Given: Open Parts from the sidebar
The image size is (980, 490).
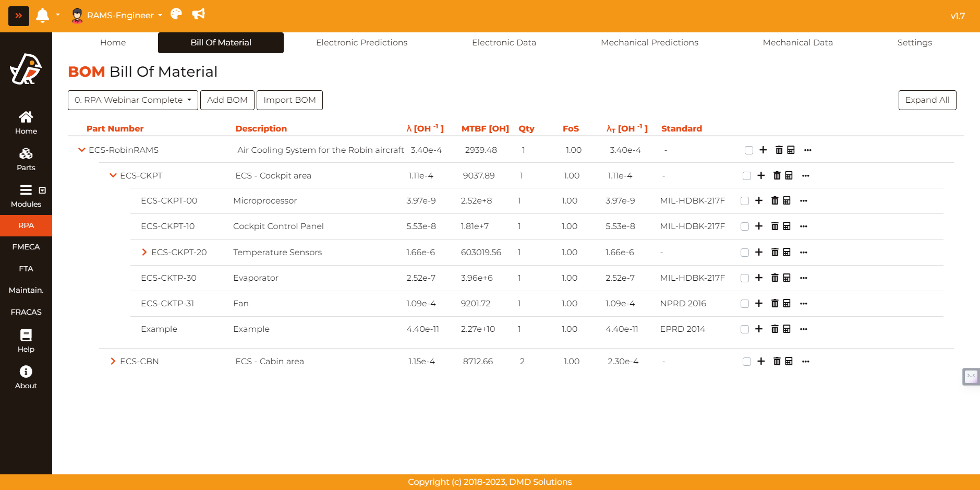Looking at the screenshot, I should pyautogui.click(x=26, y=159).
